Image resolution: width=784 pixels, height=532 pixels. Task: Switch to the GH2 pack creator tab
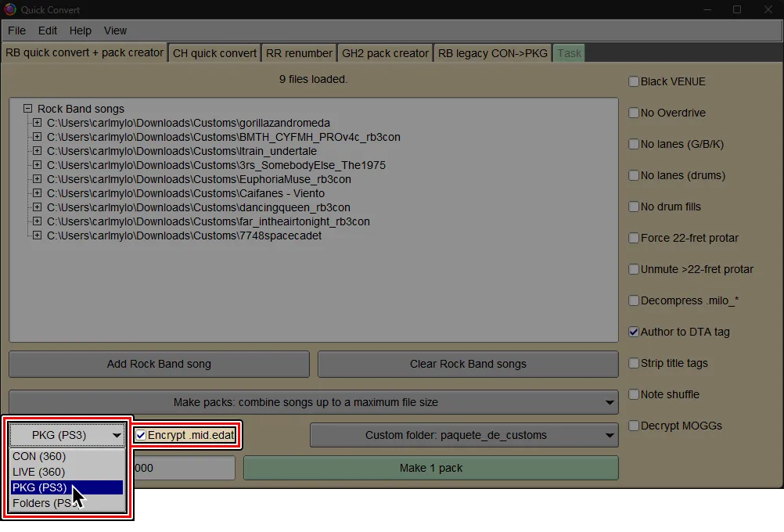(383, 52)
